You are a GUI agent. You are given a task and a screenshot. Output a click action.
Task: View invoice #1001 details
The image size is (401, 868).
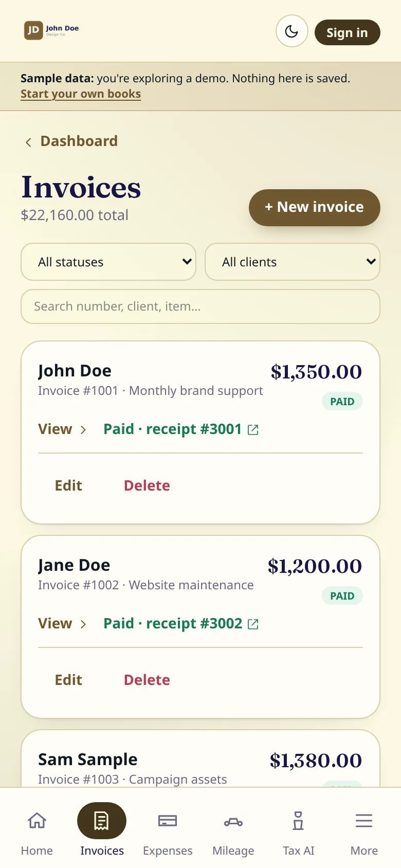click(x=62, y=429)
